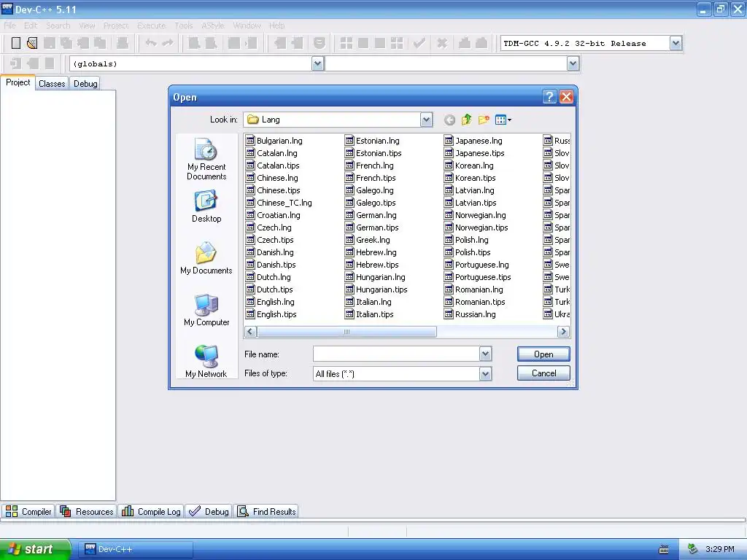
Task: Open the View menu icon in the dialog
Action: (503, 120)
